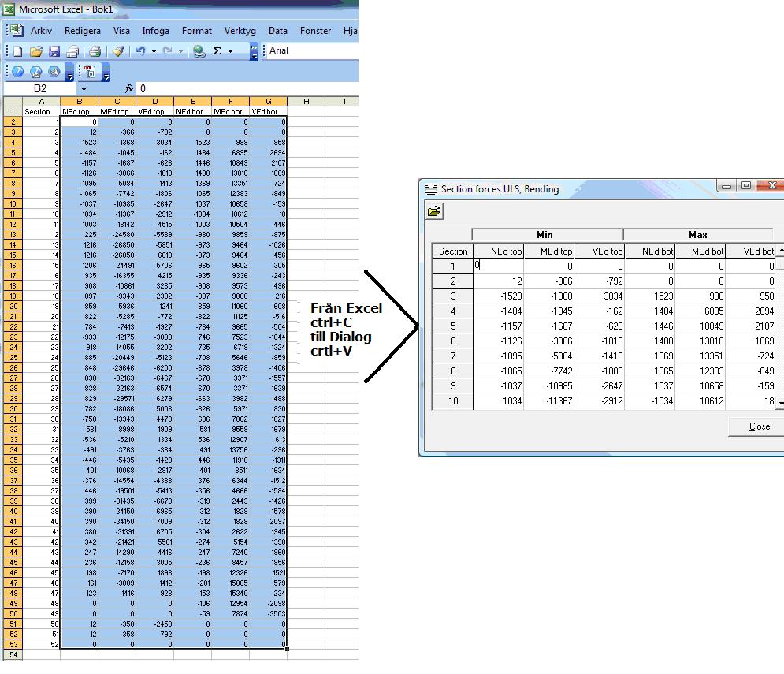
Task: Click the second blue hexagon envelope add-in icon
Action: coord(36,72)
